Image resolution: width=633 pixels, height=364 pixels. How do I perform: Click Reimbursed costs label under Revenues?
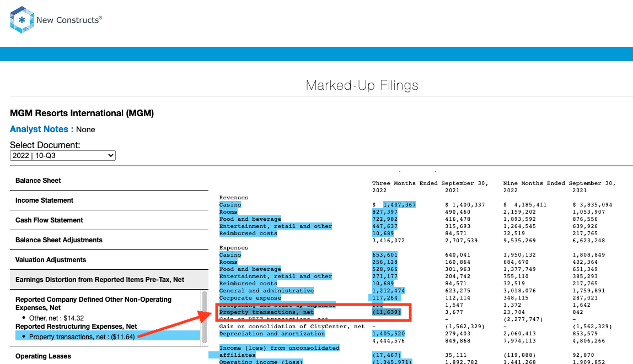click(x=248, y=233)
